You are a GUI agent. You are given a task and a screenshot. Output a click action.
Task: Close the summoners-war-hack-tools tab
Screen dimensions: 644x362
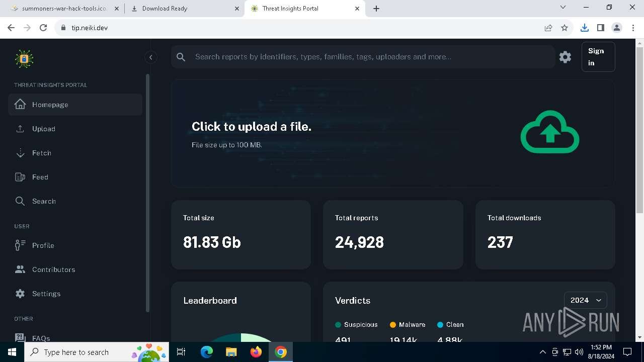tap(116, 9)
